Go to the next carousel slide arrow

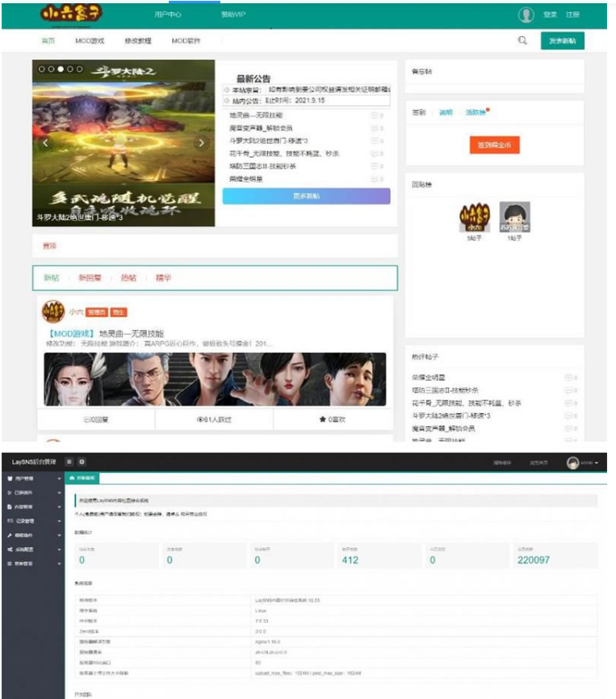(x=202, y=143)
